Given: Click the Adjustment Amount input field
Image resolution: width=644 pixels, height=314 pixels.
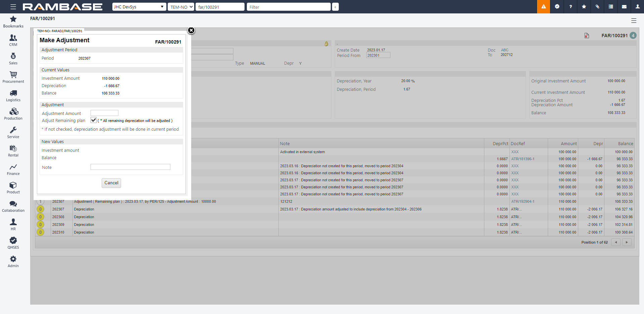Looking at the screenshot, I should pyautogui.click(x=104, y=113).
